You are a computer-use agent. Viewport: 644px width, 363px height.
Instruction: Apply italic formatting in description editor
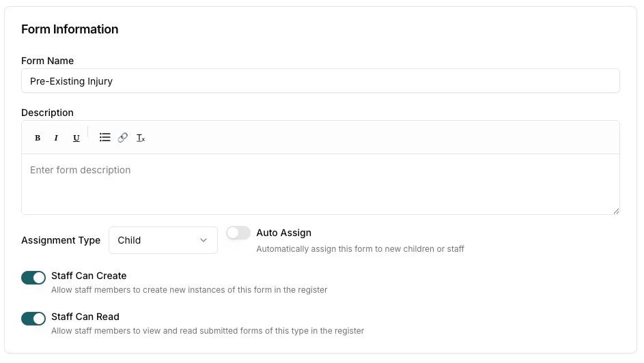coord(56,138)
